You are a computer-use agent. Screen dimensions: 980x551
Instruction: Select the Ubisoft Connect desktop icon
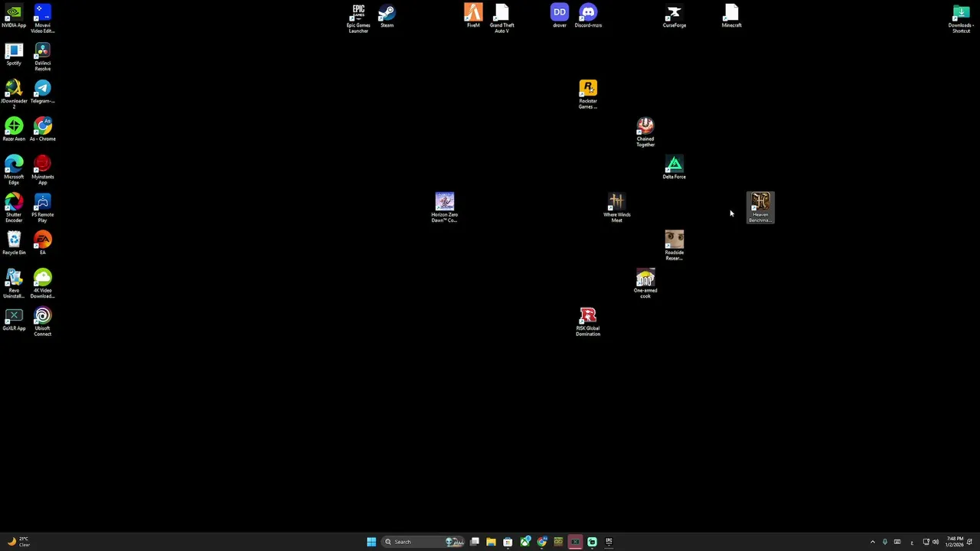pos(43,322)
